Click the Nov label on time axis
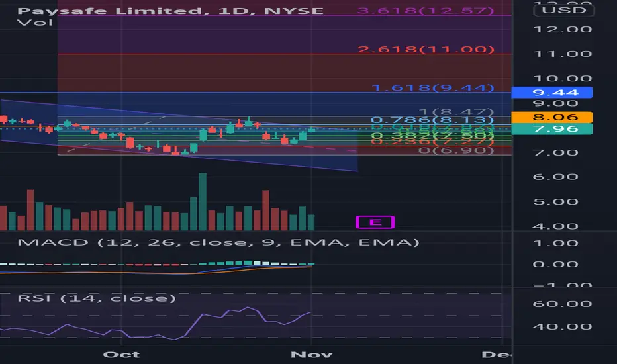 (311, 355)
